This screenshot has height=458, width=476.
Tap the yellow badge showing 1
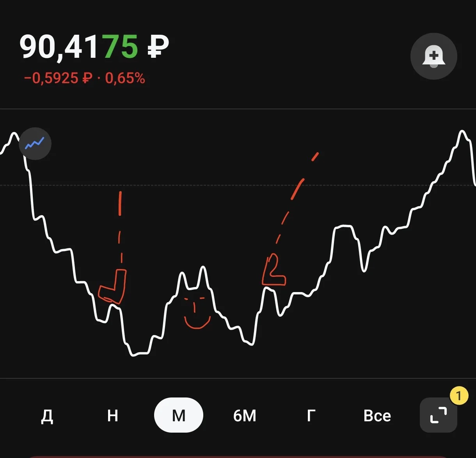tap(459, 396)
